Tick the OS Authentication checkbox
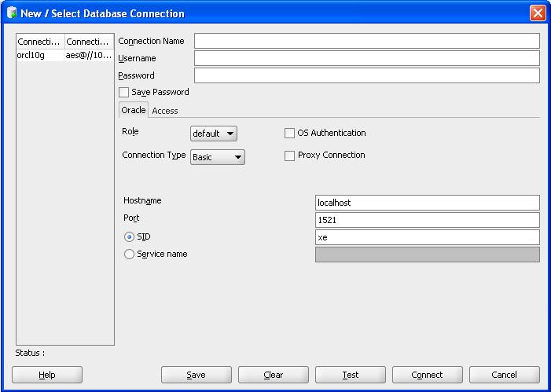 point(289,133)
